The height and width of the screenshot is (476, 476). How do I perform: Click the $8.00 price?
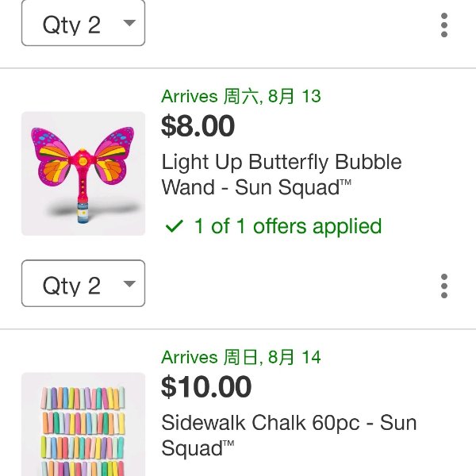(198, 125)
